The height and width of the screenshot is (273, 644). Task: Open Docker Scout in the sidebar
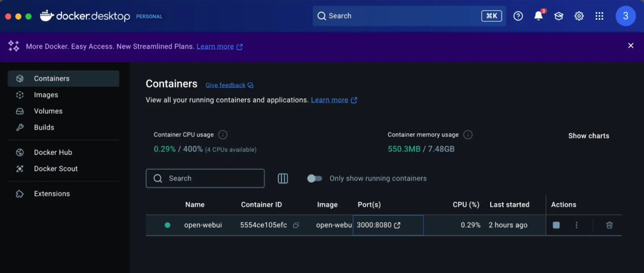click(63, 169)
